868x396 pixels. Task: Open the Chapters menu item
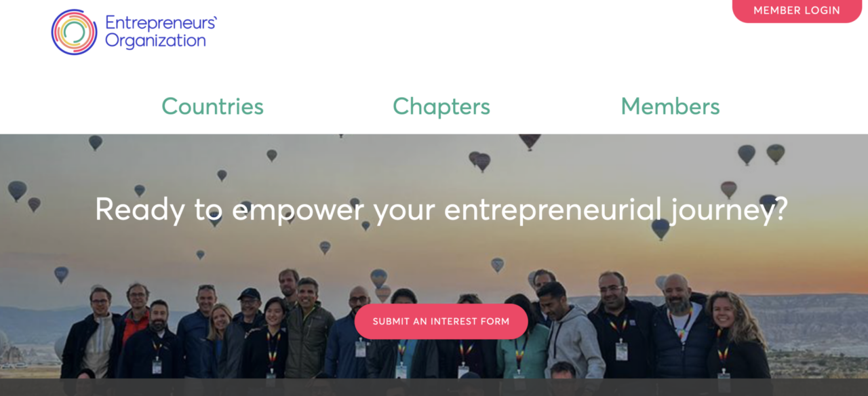[441, 106]
